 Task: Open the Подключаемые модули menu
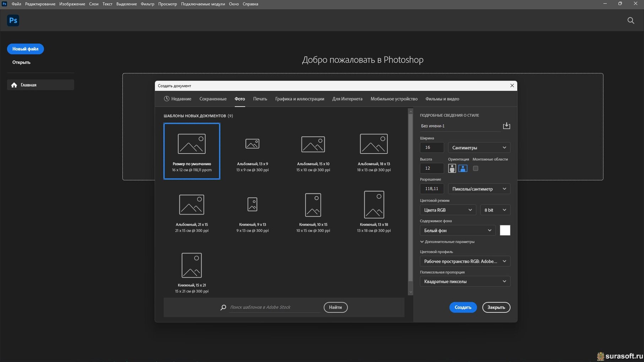tap(203, 4)
